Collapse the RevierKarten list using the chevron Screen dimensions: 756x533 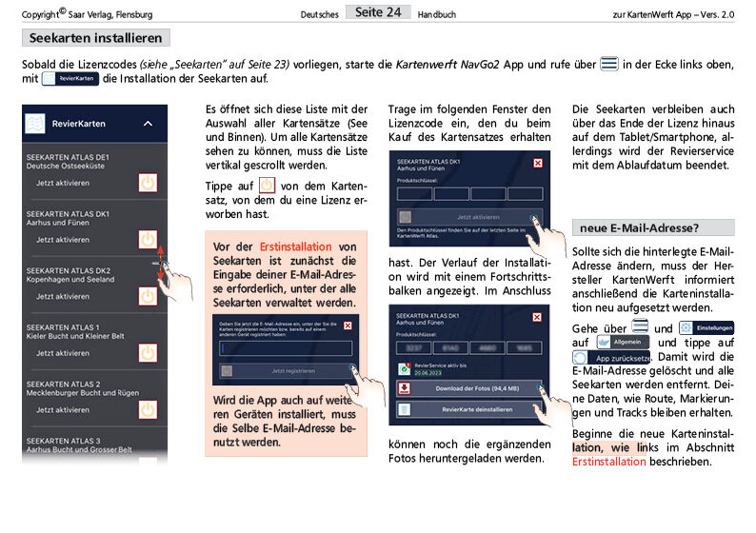pyautogui.click(x=148, y=124)
